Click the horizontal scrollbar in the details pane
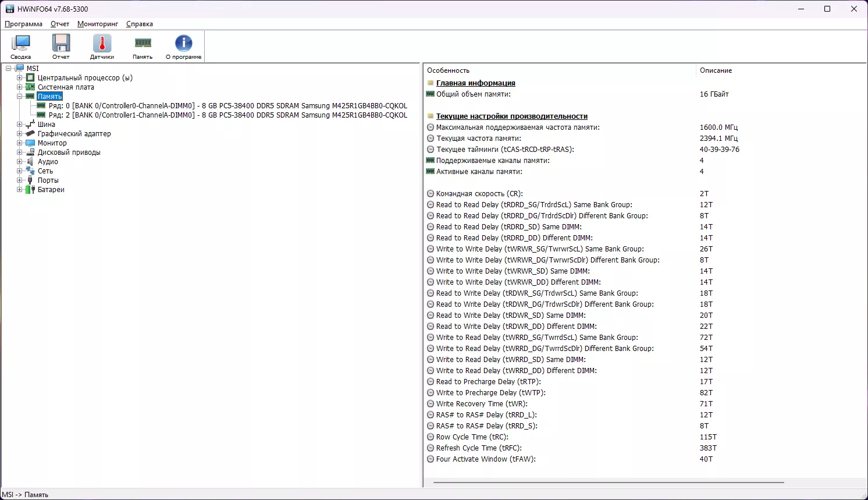The image size is (868, 500). 609,483
